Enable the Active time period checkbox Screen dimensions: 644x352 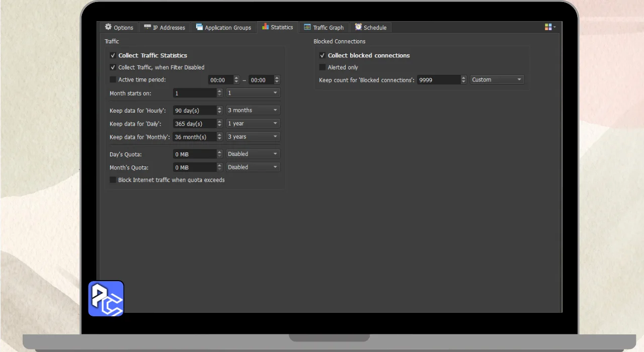click(113, 79)
